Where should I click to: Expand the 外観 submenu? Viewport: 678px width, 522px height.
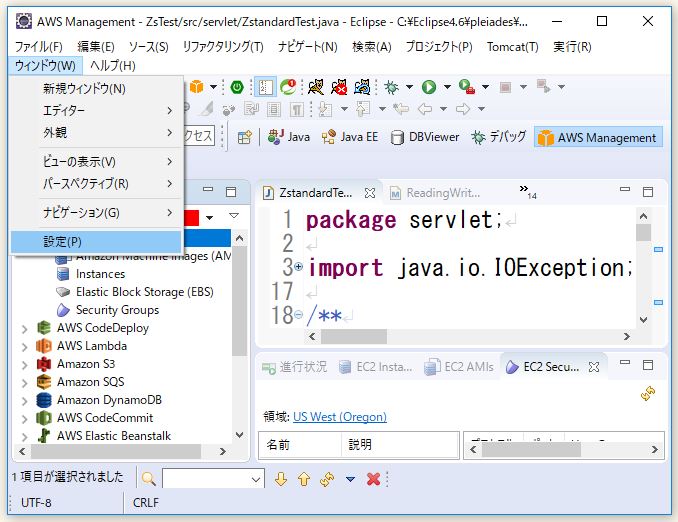click(96, 132)
